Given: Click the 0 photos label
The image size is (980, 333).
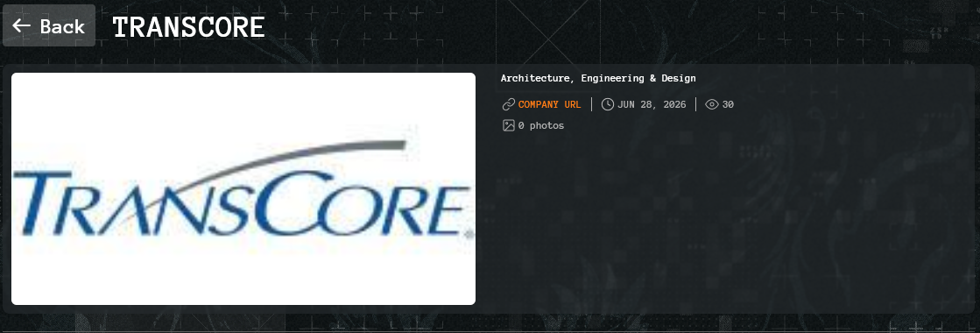Looking at the screenshot, I should tap(541, 126).
